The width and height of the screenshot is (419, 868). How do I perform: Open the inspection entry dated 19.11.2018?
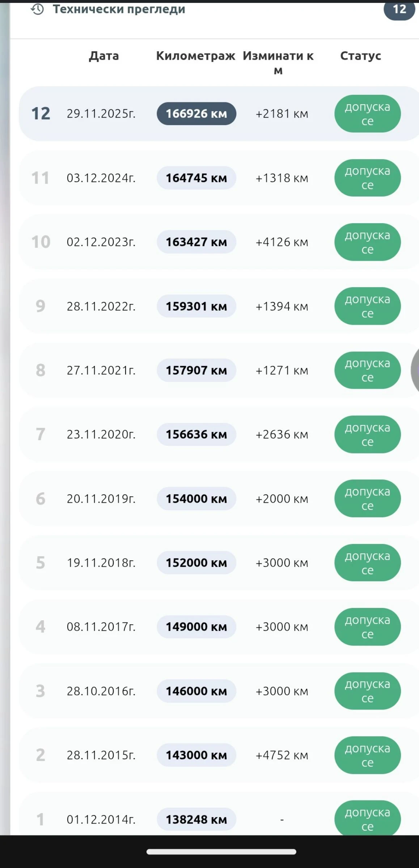101,563
